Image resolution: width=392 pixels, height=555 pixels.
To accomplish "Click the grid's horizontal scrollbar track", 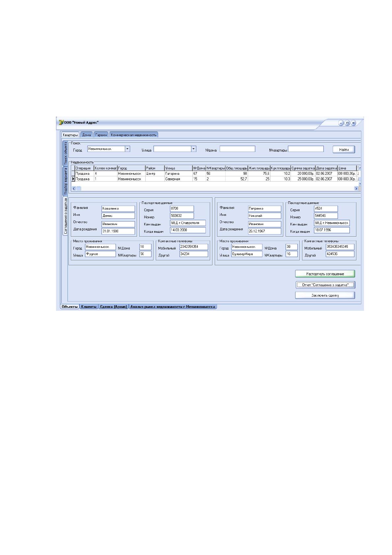I will [x=215, y=189].
